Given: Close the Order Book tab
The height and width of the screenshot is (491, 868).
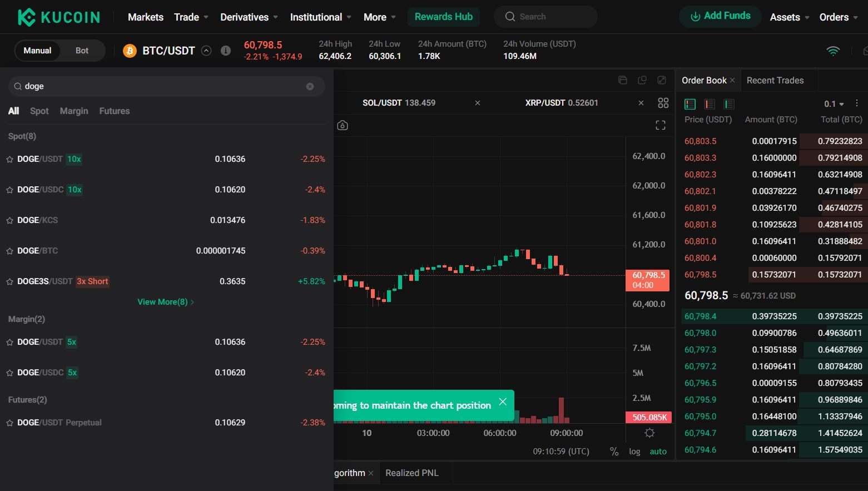Looking at the screenshot, I should [732, 81].
